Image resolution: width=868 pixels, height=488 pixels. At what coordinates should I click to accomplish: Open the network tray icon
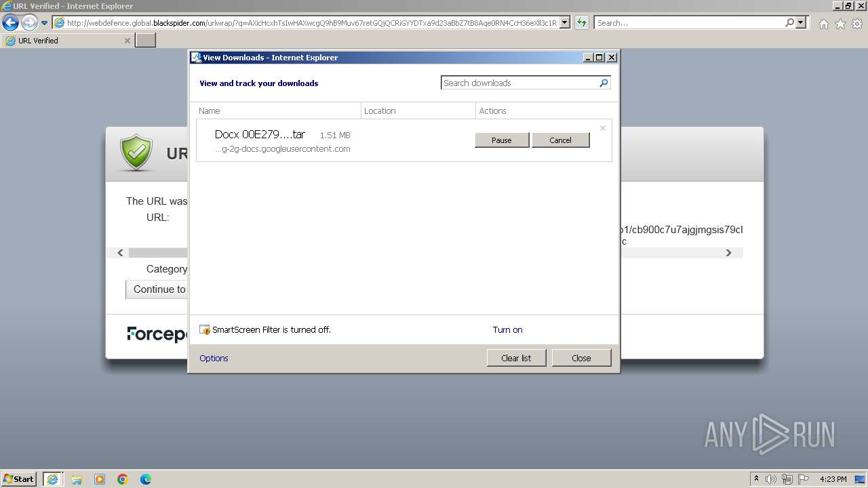(787, 479)
